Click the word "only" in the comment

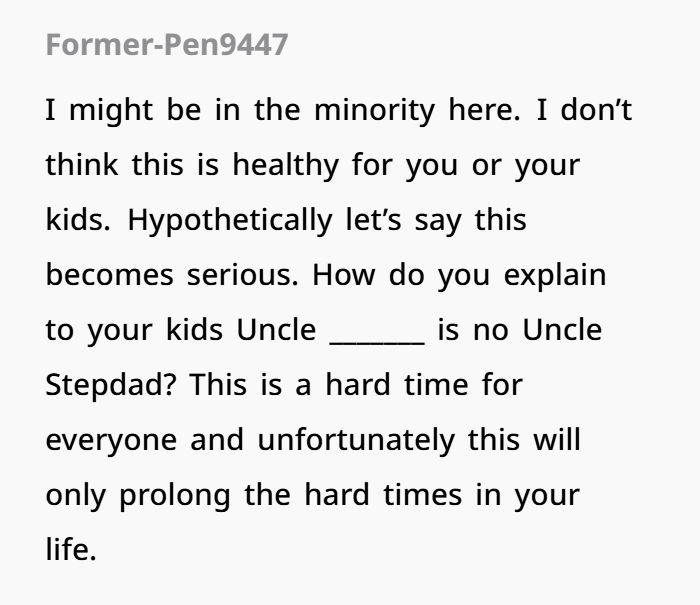76,497
